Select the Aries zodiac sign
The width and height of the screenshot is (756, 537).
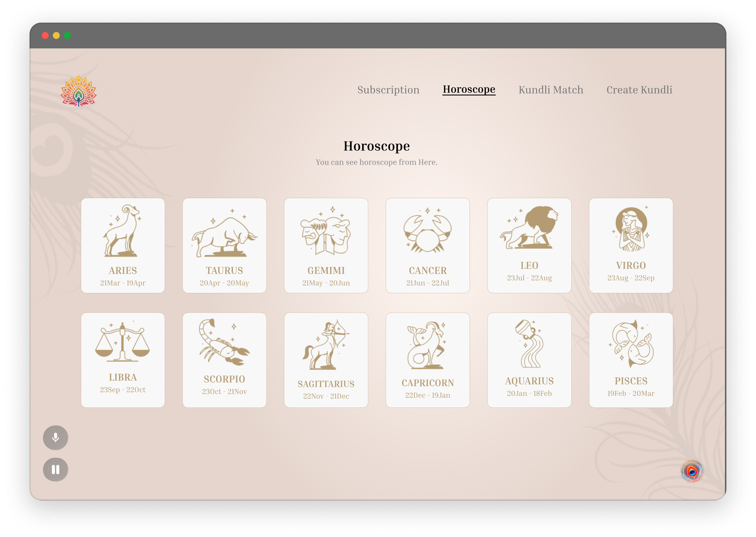123,245
